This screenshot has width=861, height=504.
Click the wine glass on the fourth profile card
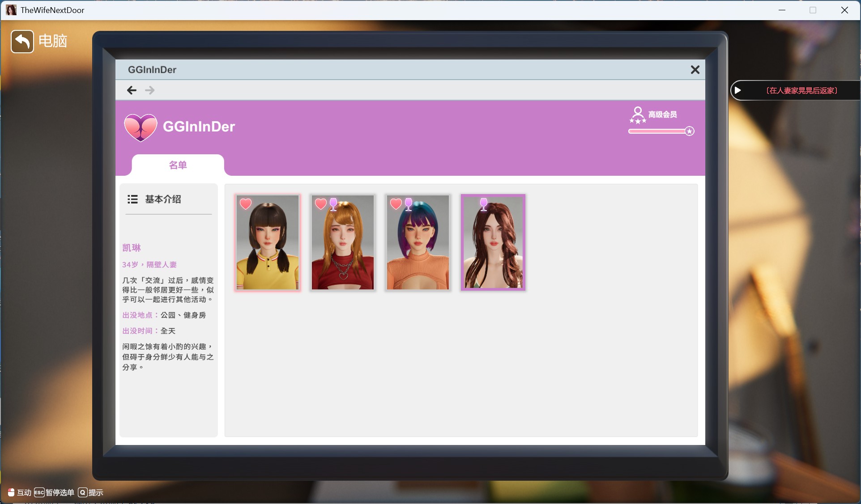[484, 204]
